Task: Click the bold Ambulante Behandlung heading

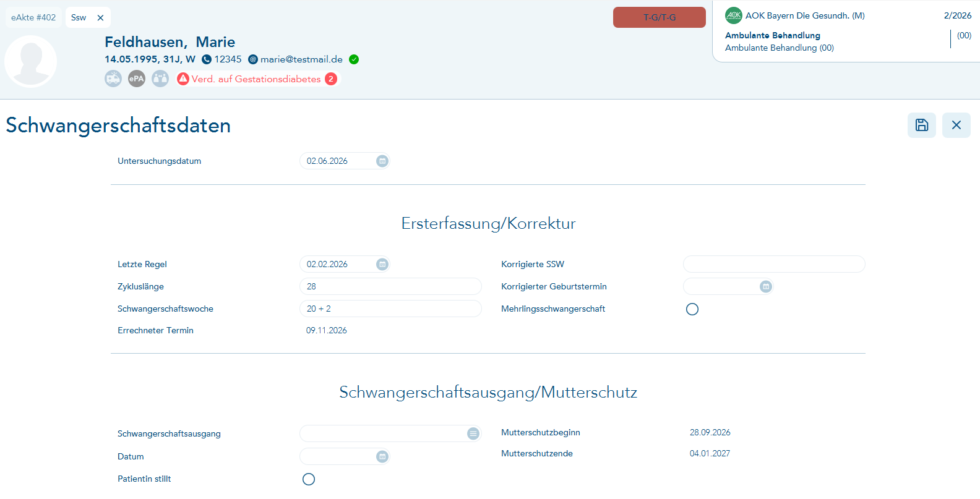Action: pyautogui.click(x=773, y=35)
